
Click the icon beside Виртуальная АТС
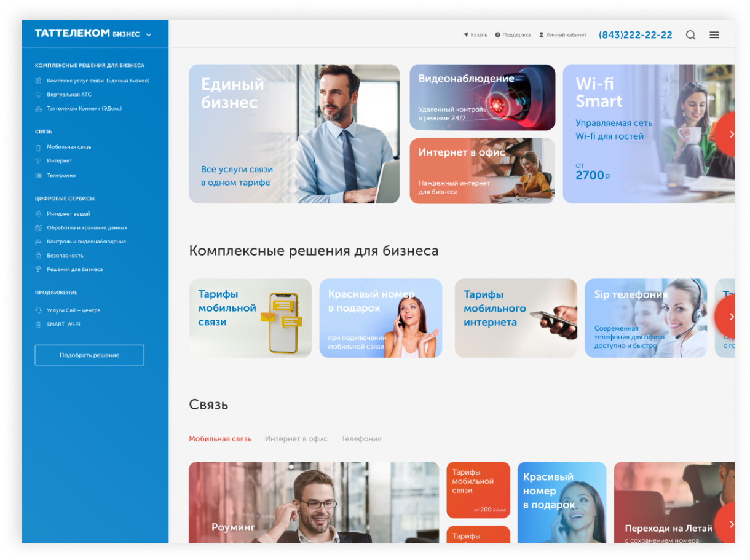38,95
